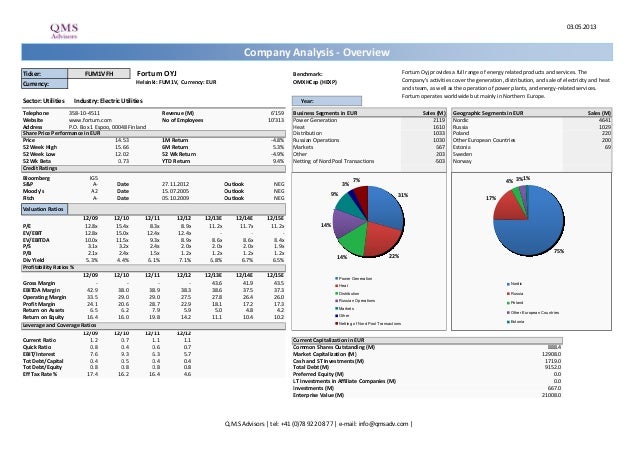Select Current Capitalization in EUR header
The width and height of the screenshot is (638, 452).
pos(428,340)
